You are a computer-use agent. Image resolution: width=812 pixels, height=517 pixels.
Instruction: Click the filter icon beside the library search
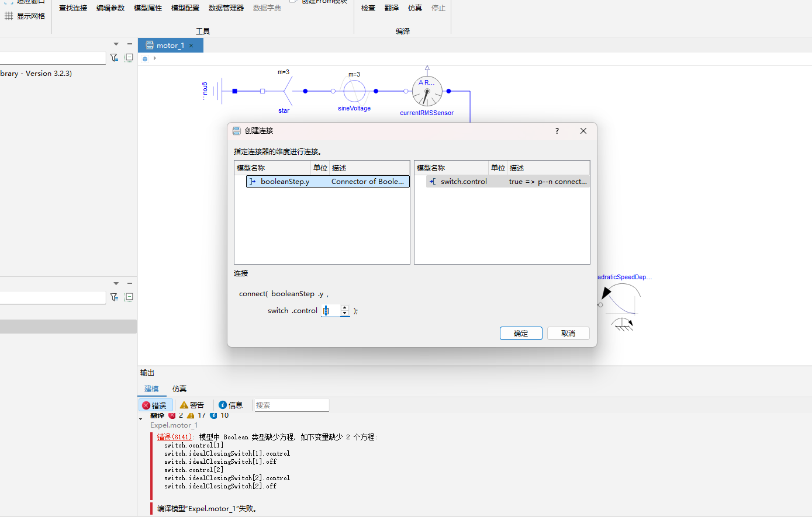tap(114, 57)
